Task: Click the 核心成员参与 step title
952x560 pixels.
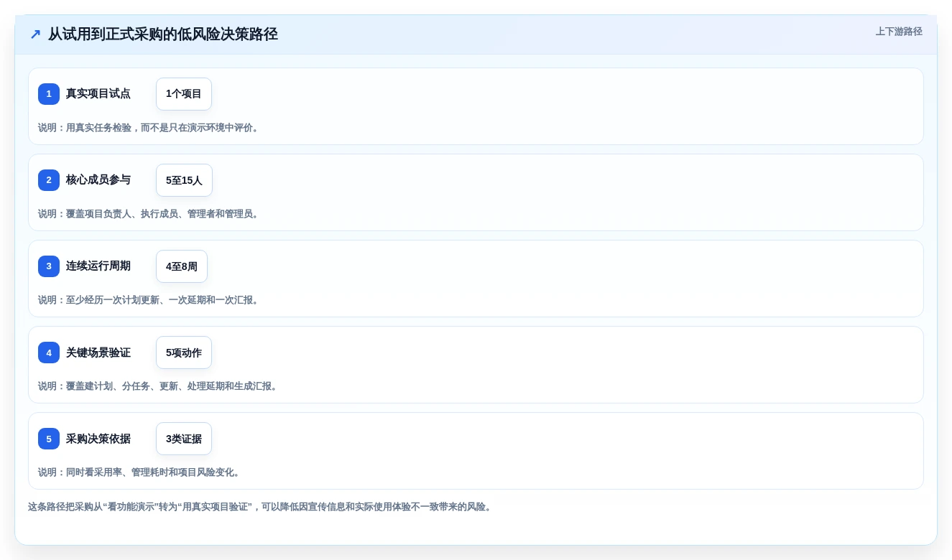Action: coord(98,180)
